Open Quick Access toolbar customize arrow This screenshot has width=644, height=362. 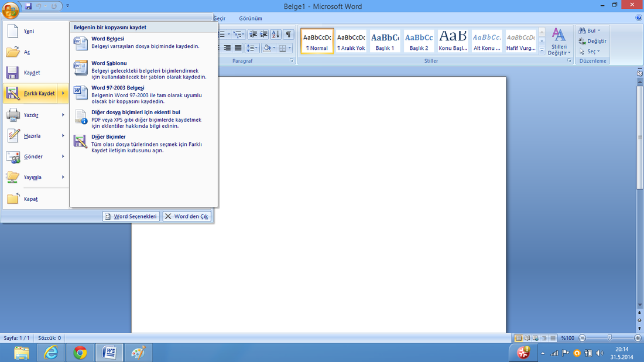tap(68, 6)
